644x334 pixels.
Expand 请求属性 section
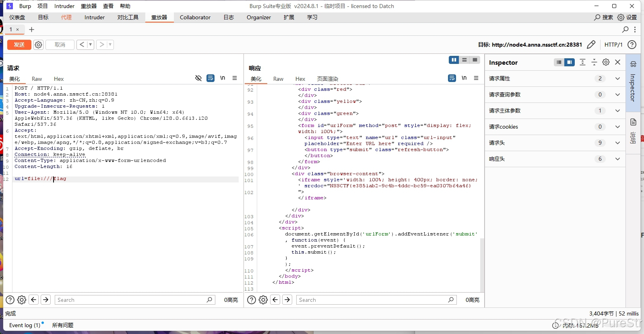pyautogui.click(x=555, y=78)
